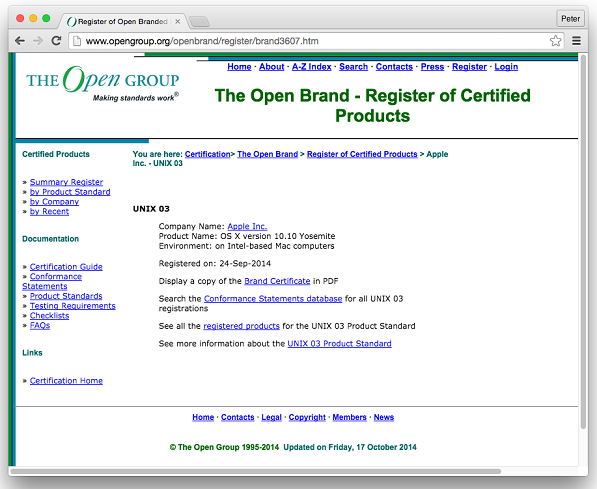The image size is (597, 489).
Task: Click 'Registered on: 24-Sep-2014' text
Action: 215,264
